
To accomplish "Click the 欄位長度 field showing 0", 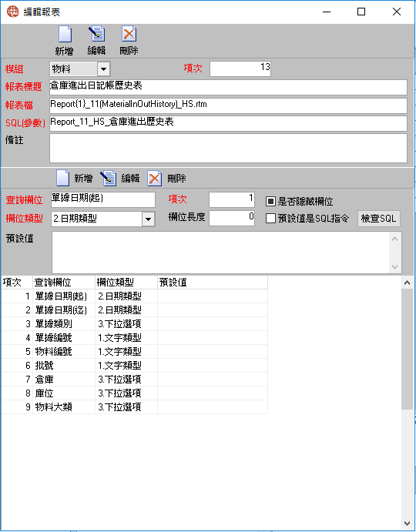I will (x=232, y=218).
